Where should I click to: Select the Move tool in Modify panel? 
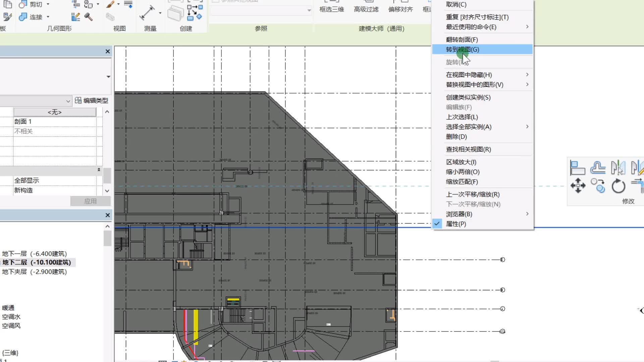click(x=578, y=185)
